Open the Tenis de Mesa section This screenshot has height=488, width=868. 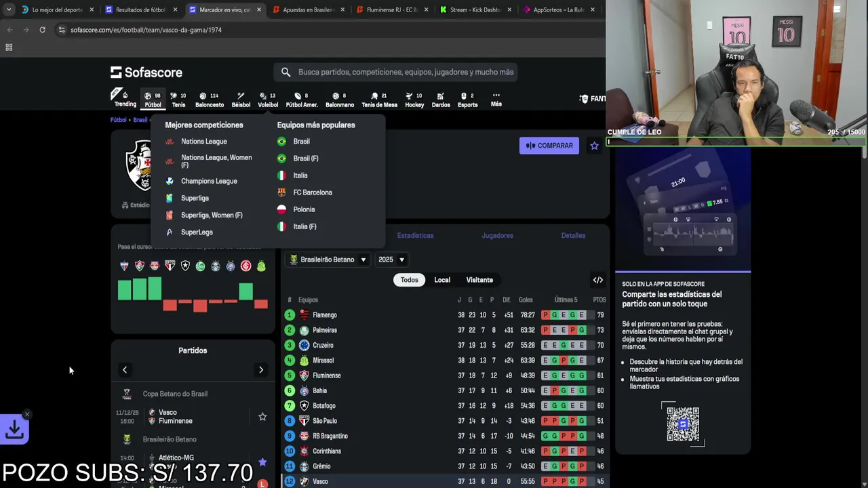[x=379, y=99]
